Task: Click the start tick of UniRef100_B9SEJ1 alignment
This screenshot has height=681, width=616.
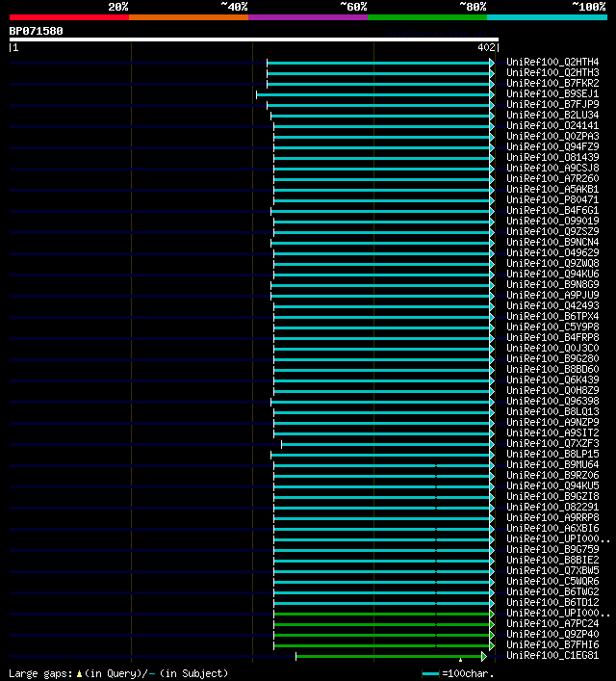Action: coord(257,94)
